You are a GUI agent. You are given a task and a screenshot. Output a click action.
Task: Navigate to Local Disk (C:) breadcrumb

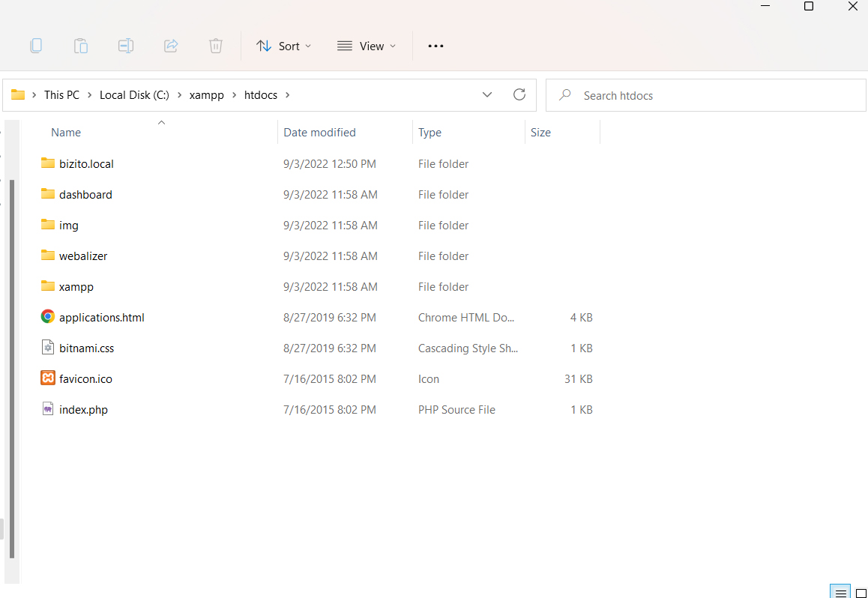click(134, 95)
